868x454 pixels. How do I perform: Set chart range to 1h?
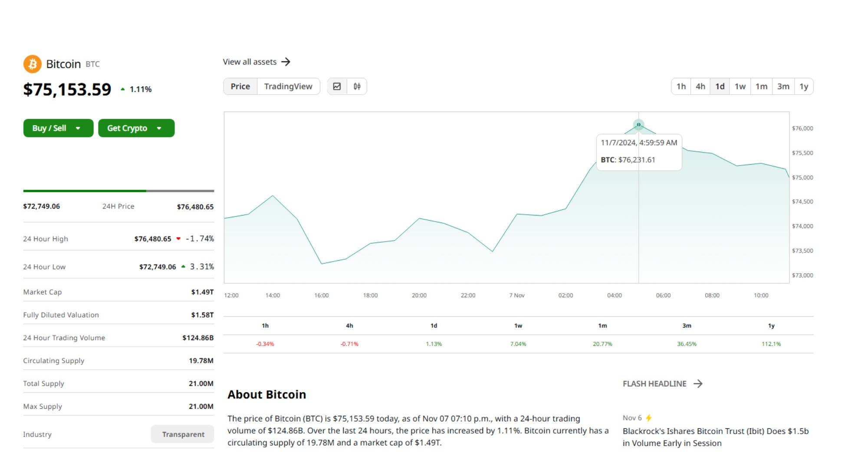[681, 86]
